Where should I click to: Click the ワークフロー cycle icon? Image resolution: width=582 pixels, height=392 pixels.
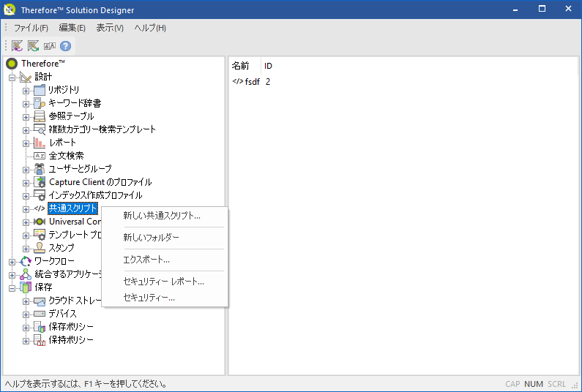(x=26, y=262)
